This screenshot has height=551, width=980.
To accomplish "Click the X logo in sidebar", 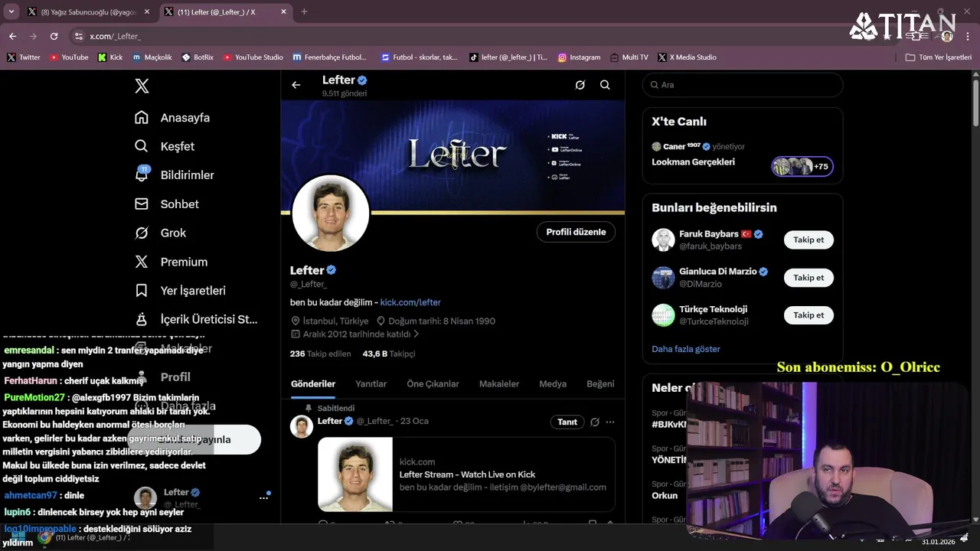I will [142, 86].
